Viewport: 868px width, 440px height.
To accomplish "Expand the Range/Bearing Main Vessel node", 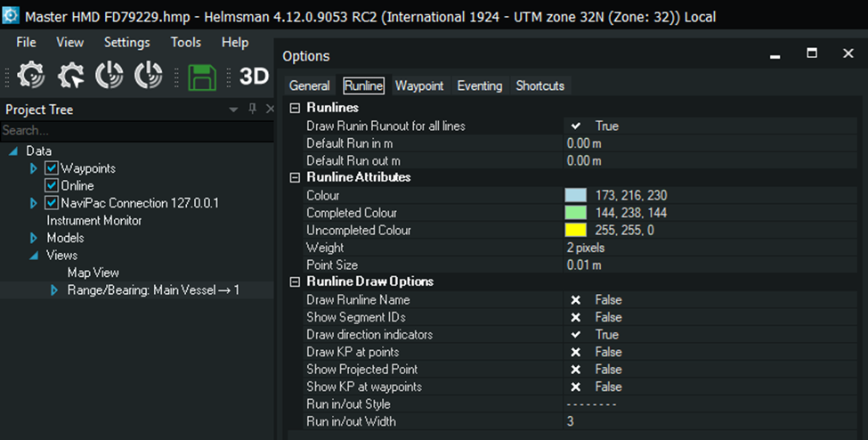I will (53, 289).
